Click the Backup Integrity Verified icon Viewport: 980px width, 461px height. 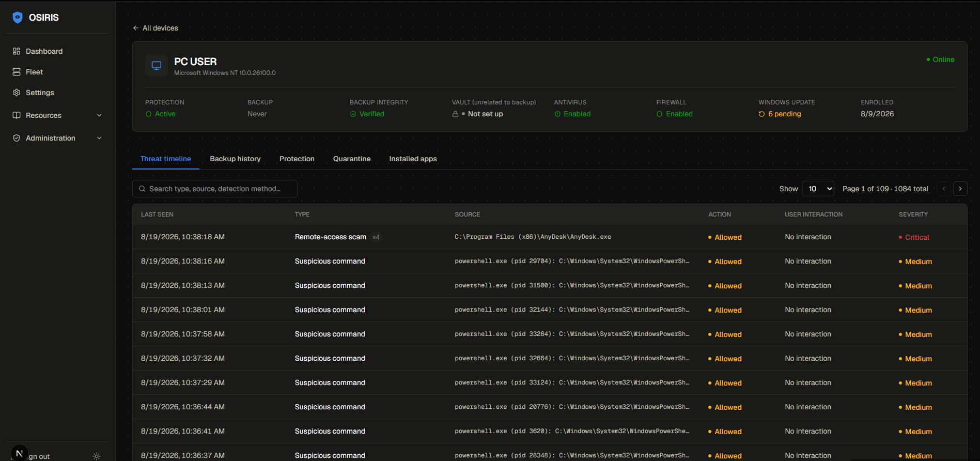[353, 114]
